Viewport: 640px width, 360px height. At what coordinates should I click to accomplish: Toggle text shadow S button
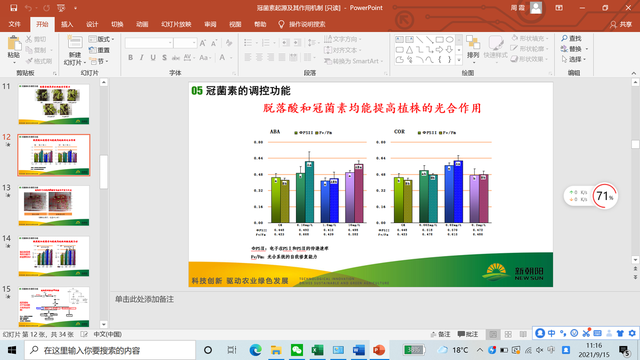pos(164,58)
